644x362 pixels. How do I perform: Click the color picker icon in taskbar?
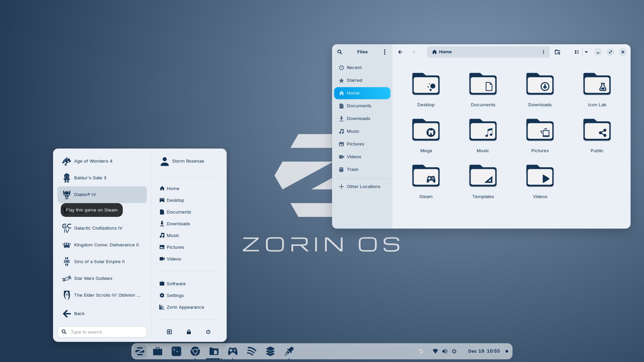(289, 351)
